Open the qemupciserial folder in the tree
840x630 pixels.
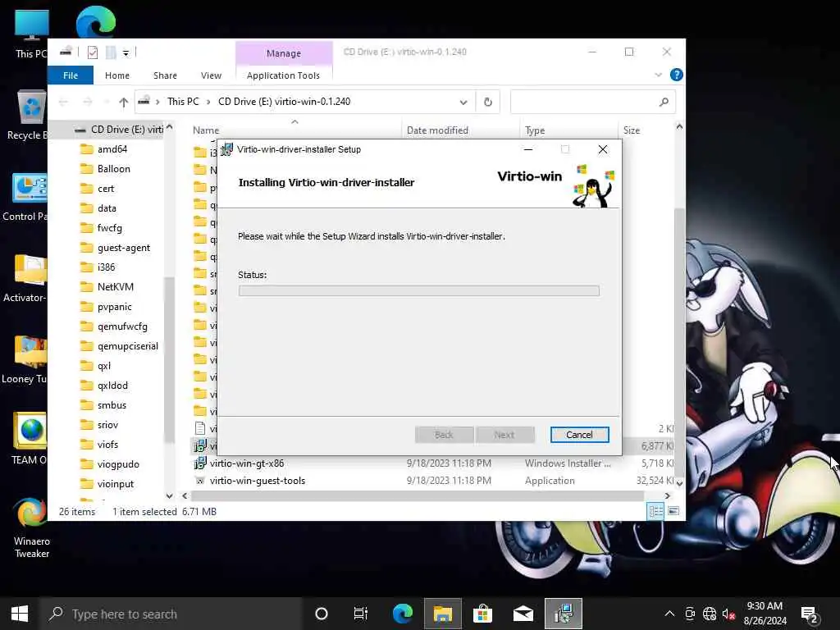pos(127,347)
